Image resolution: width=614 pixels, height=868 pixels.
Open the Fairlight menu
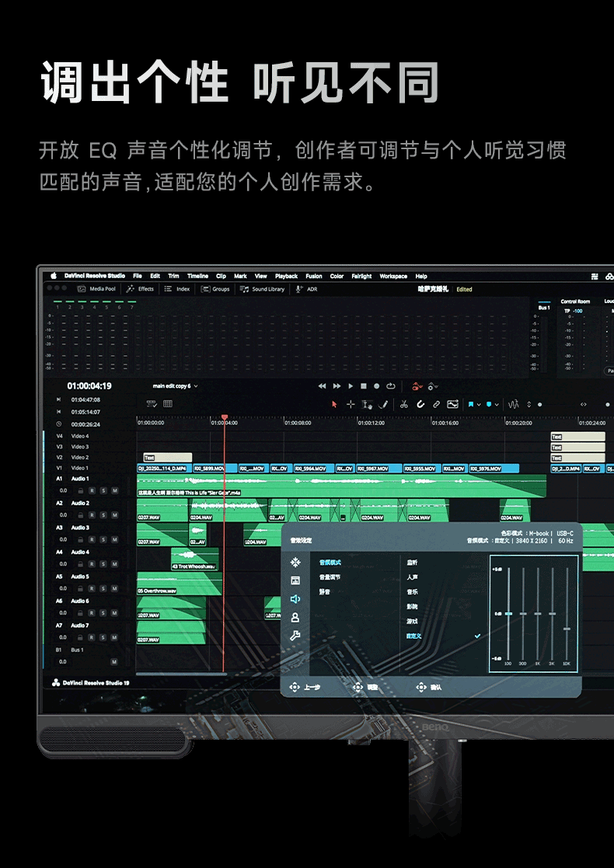361,276
